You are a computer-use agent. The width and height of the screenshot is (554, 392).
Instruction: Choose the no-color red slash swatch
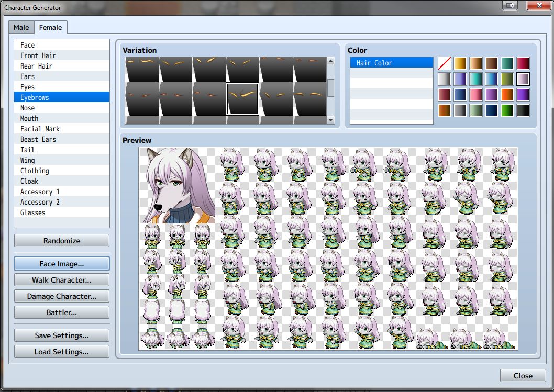point(445,63)
